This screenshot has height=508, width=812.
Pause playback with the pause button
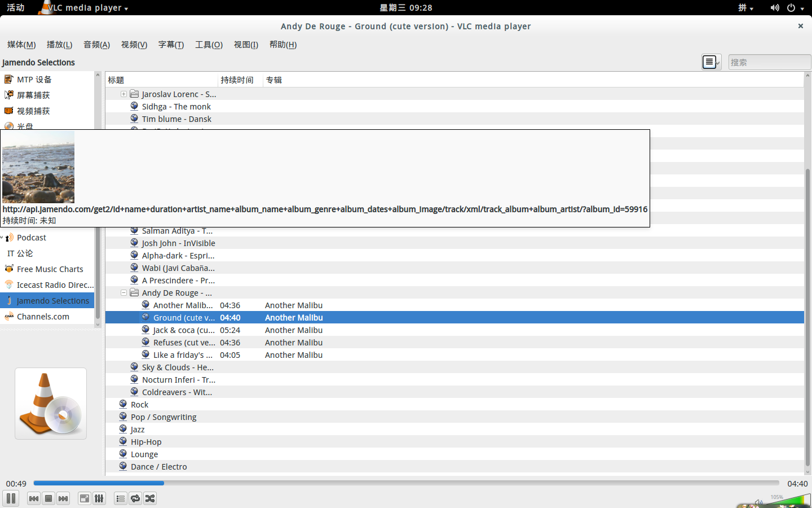click(11, 498)
